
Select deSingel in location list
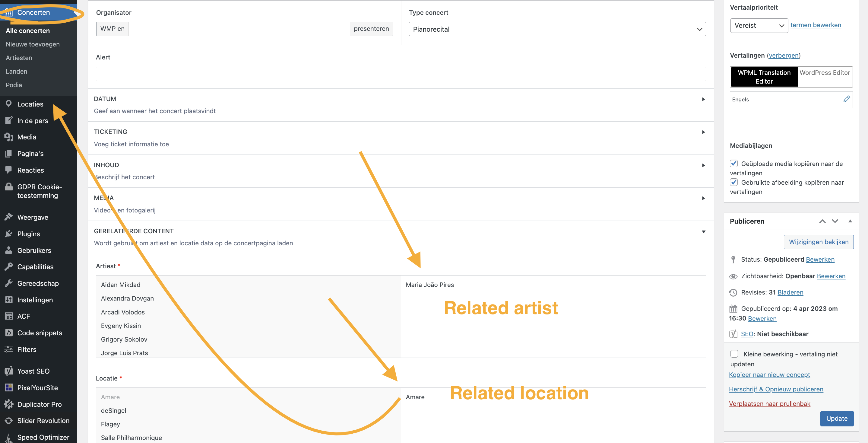tap(114, 411)
